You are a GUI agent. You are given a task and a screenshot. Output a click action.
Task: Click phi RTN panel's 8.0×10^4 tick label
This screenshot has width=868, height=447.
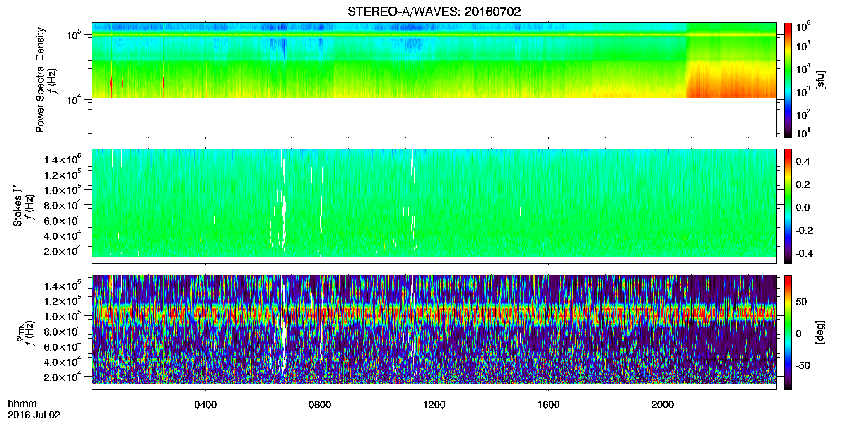coord(63,331)
